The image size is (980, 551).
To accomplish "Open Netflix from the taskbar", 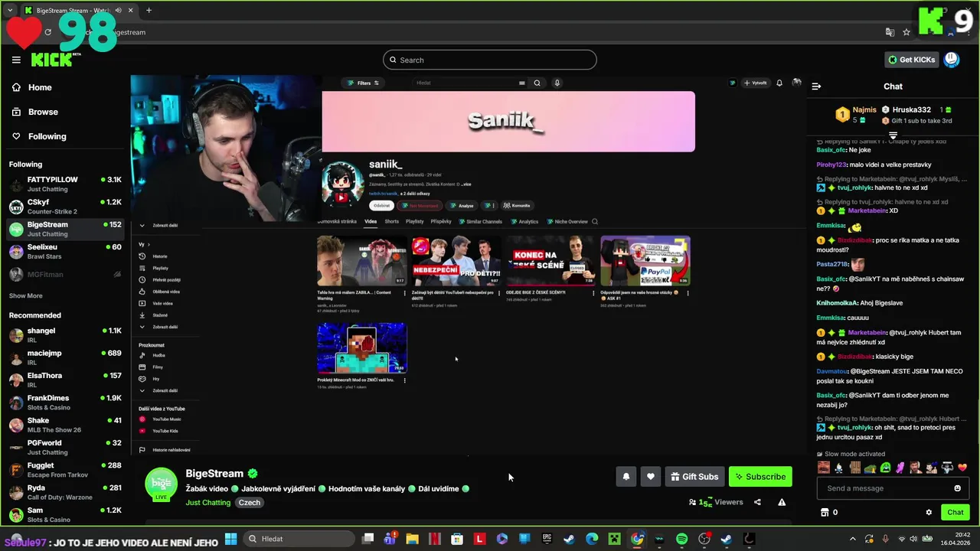I will [434, 539].
